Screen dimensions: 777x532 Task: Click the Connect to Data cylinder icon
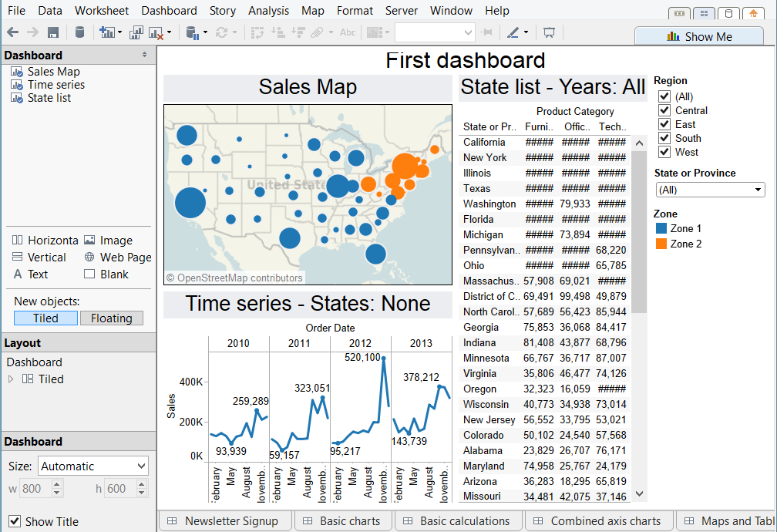pos(79,32)
